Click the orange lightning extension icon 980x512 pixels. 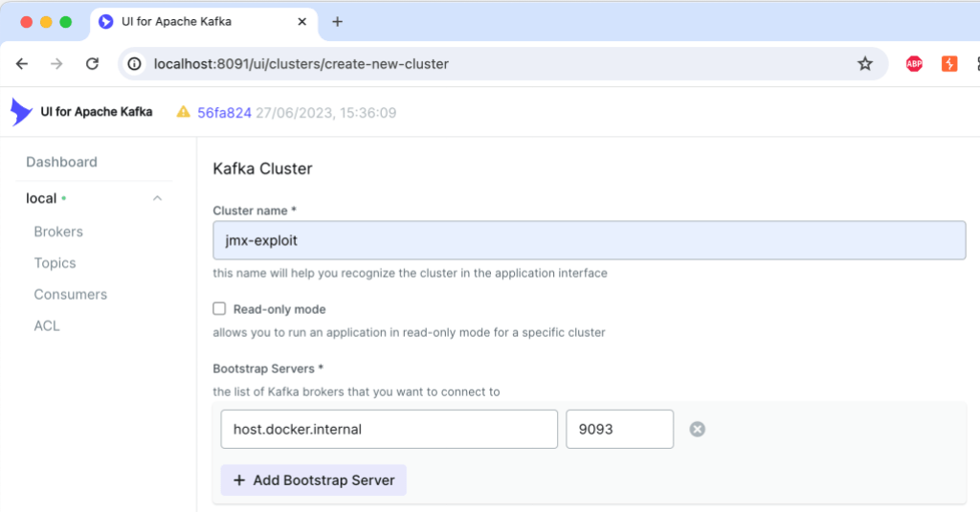(x=949, y=64)
